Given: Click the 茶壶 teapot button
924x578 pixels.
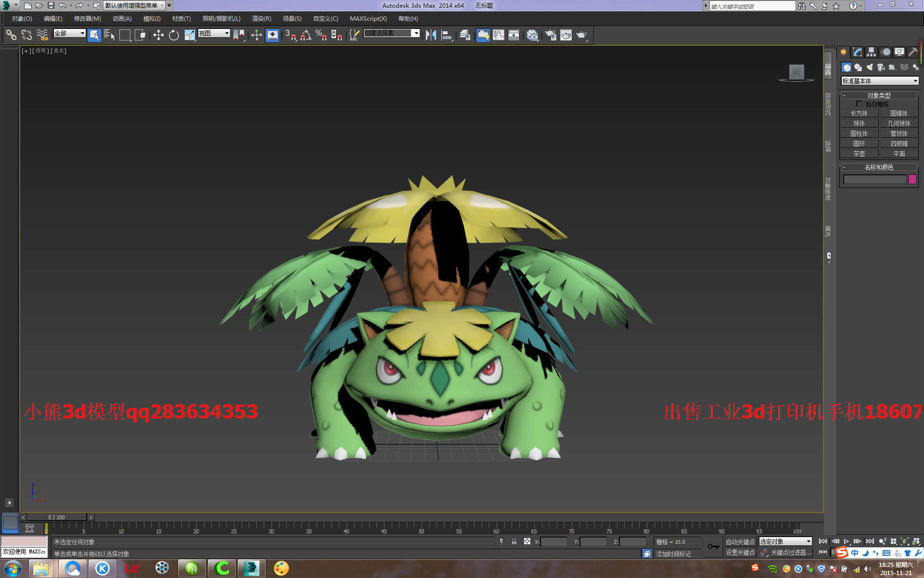Looking at the screenshot, I should tap(859, 154).
